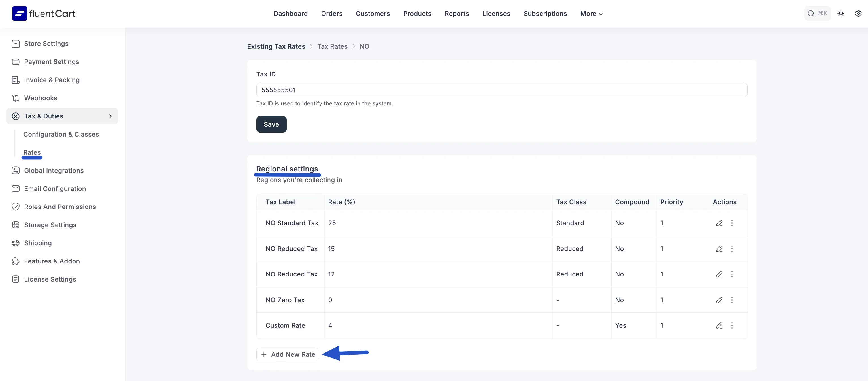Open three-dot menu for NO Zero Tax
This screenshot has height=381, width=868.
click(x=732, y=300)
